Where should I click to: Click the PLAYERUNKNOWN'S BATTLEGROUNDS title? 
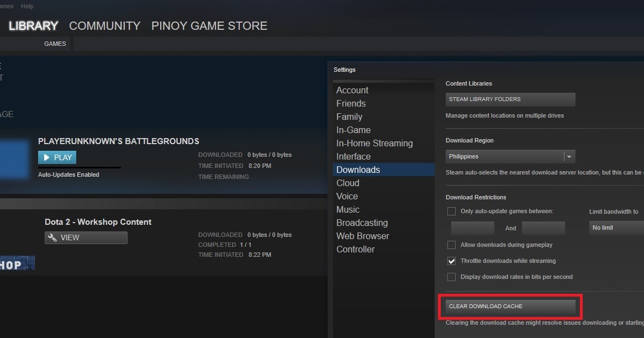click(x=119, y=141)
